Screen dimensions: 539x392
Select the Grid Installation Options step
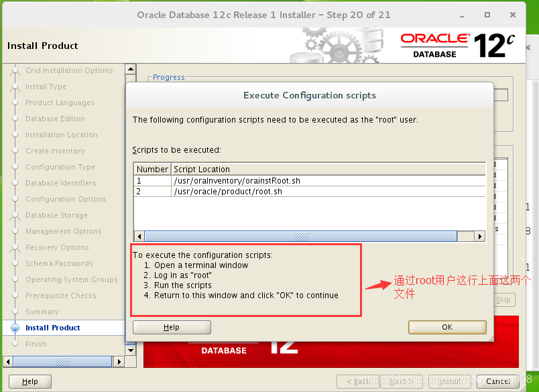(x=69, y=70)
